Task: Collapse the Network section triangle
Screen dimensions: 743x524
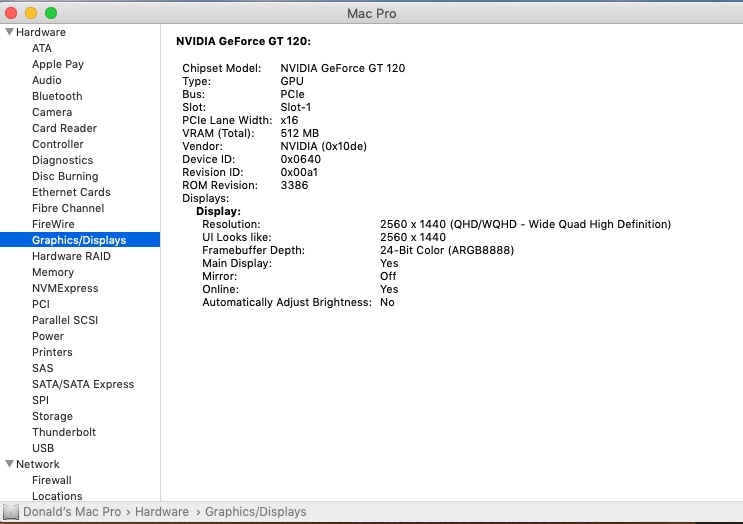Action: [x=9, y=464]
